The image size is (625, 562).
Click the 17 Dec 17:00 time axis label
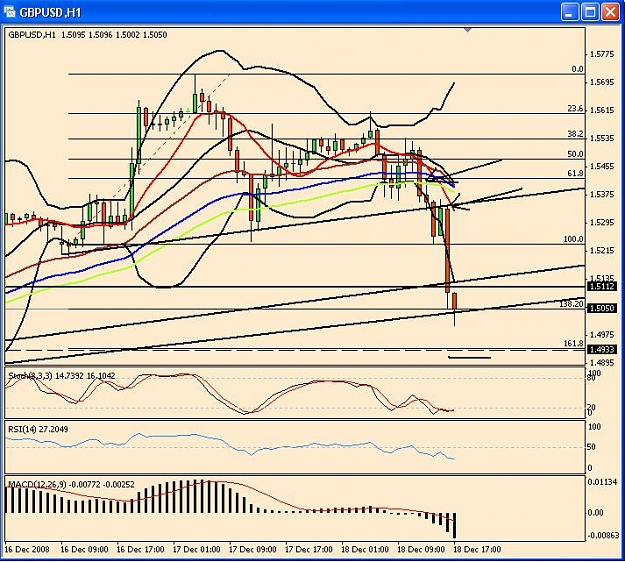(309, 549)
